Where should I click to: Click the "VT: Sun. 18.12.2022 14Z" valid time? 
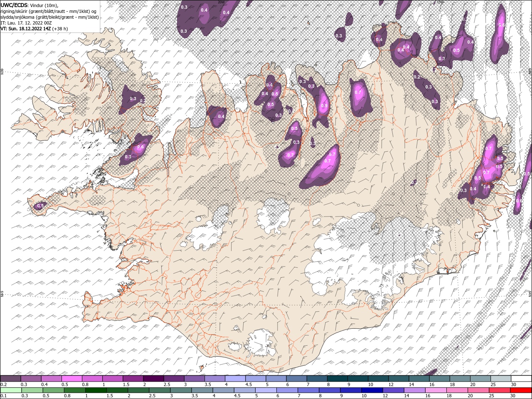(x=26, y=29)
